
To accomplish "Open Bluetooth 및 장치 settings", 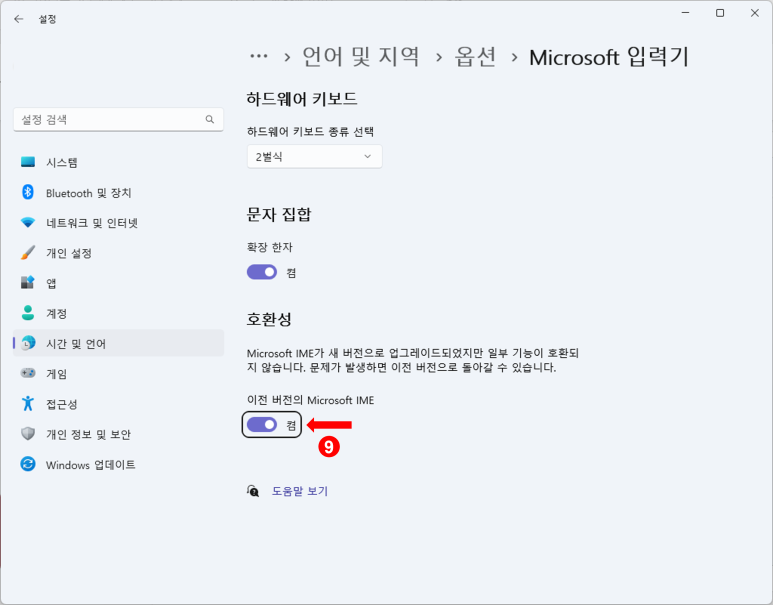I will [x=118, y=192].
